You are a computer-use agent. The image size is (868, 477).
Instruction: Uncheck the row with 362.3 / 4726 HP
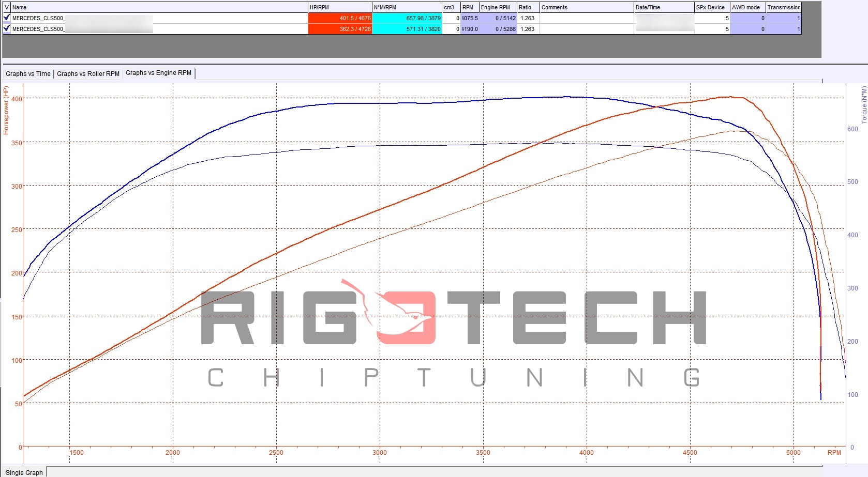[x=7, y=28]
